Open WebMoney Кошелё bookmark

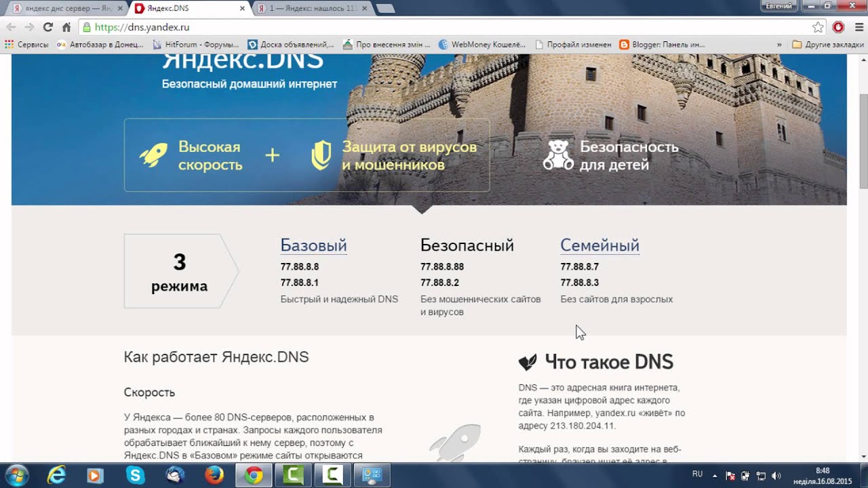pyautogui.click(x=482, y=44)
